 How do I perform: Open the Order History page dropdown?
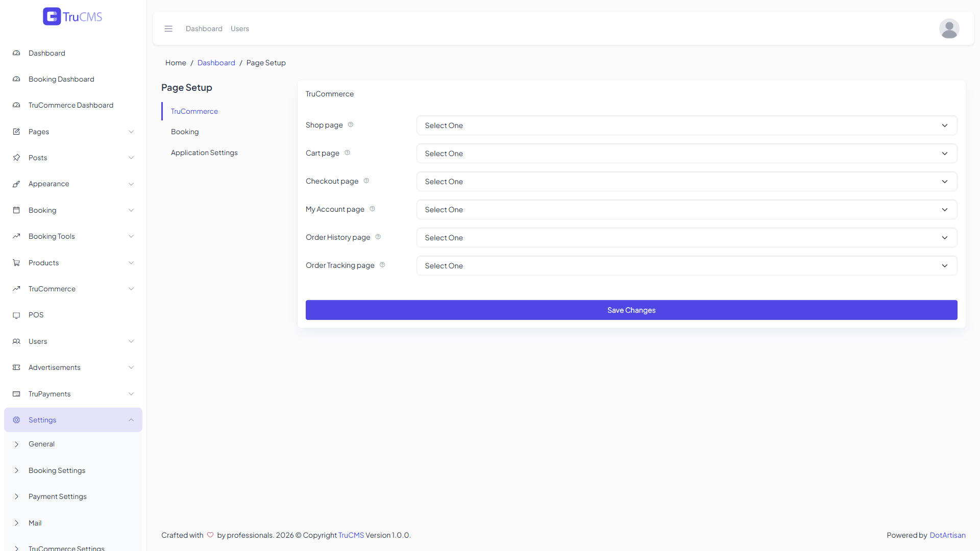[x=687, y=238]
